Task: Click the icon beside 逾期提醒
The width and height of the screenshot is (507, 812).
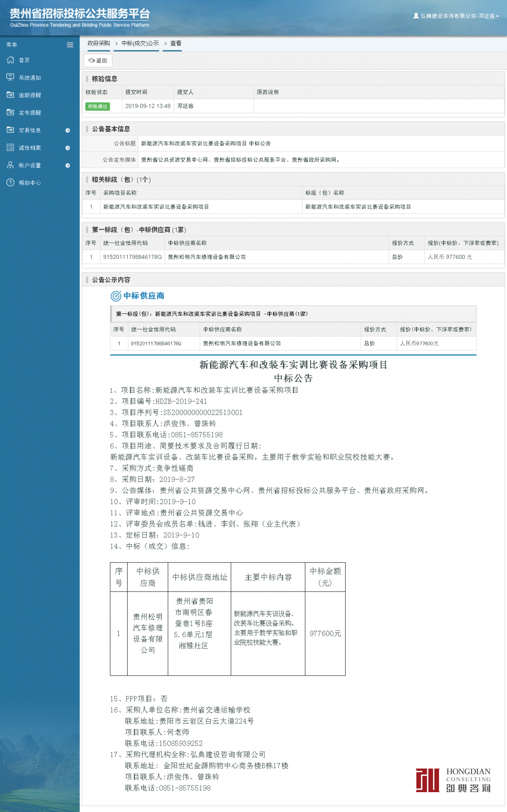Action: click(11, 95)
